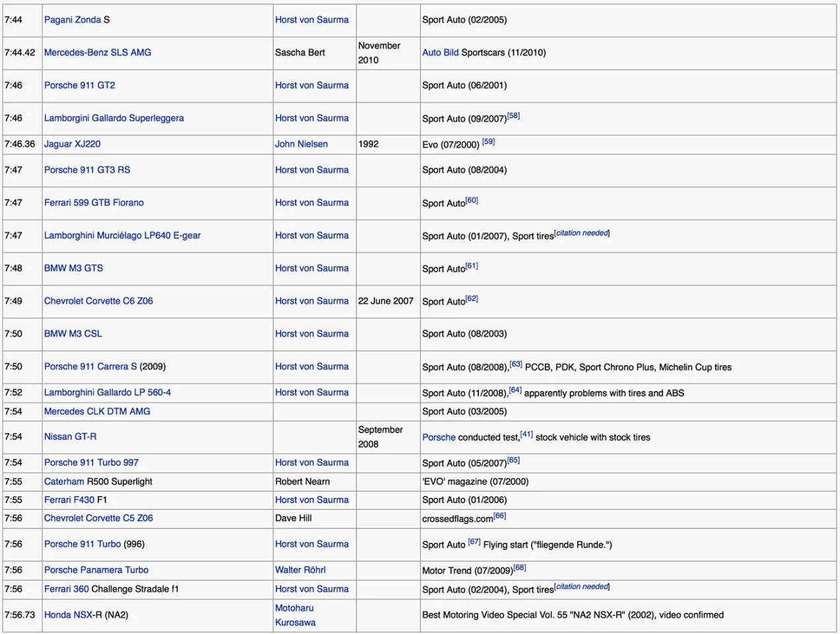Follow the Jaguar XJ220 link
Viewport: 840px width, 634px height.
pyautogui.click(x=72, y=144)
